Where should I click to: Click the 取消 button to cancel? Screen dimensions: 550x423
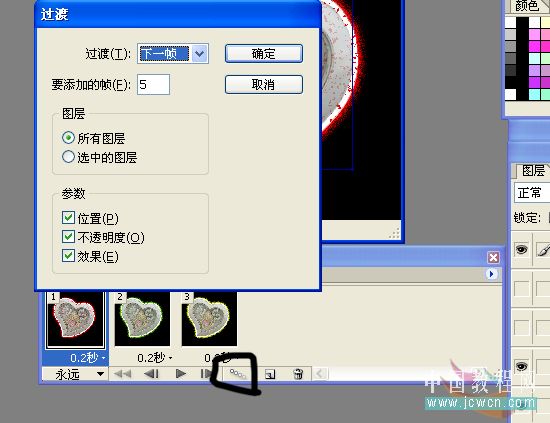tap(264, 85)
